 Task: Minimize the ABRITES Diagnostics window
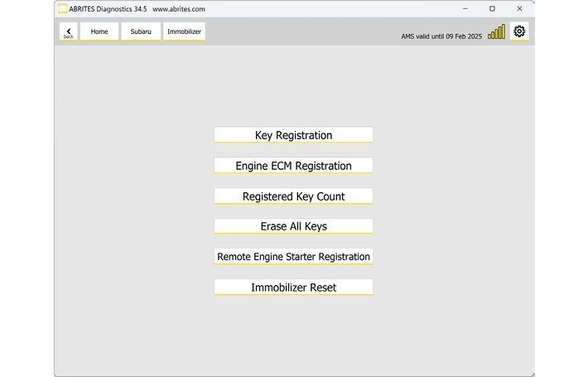coord(465,9)
